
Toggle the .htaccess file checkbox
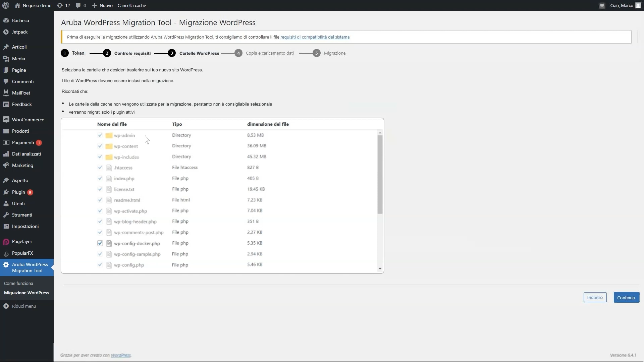point(100,167)
